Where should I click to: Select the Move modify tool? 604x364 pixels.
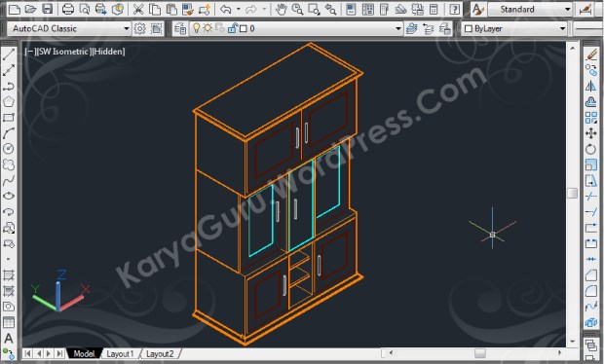591,133
